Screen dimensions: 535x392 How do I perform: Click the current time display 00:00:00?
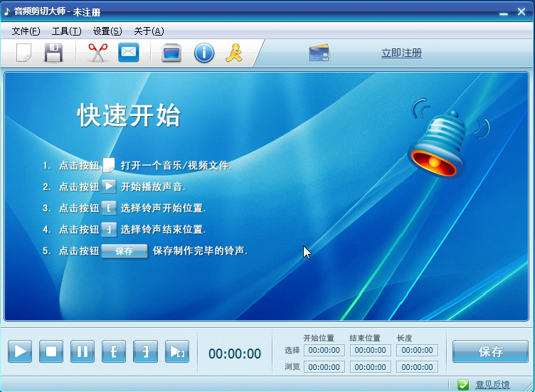[235, 354]
